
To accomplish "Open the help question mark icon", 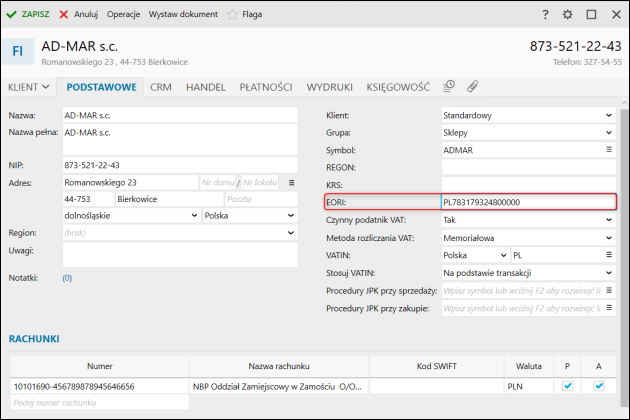I will pos(544,15).
